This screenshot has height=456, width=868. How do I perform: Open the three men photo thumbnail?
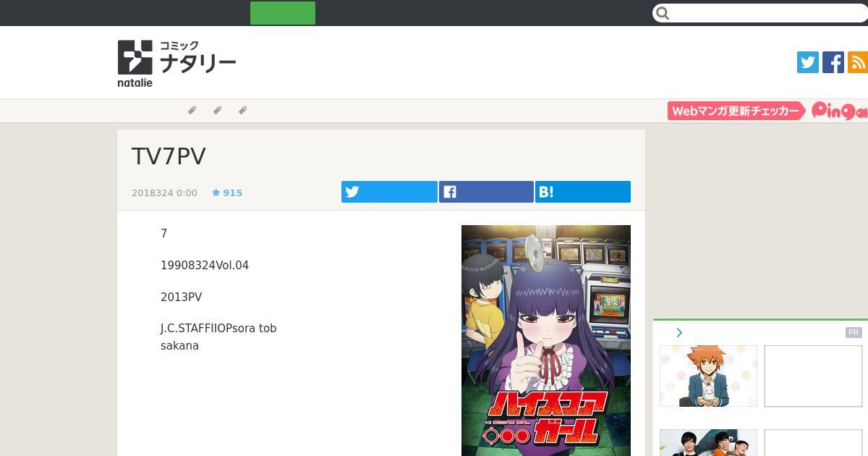pos(708,442)
